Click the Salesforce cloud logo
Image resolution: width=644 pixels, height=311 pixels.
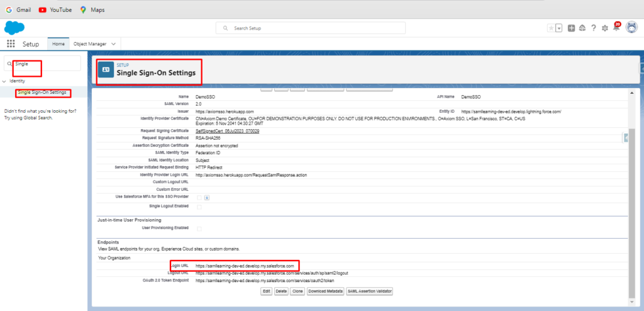tap(14, 28)
